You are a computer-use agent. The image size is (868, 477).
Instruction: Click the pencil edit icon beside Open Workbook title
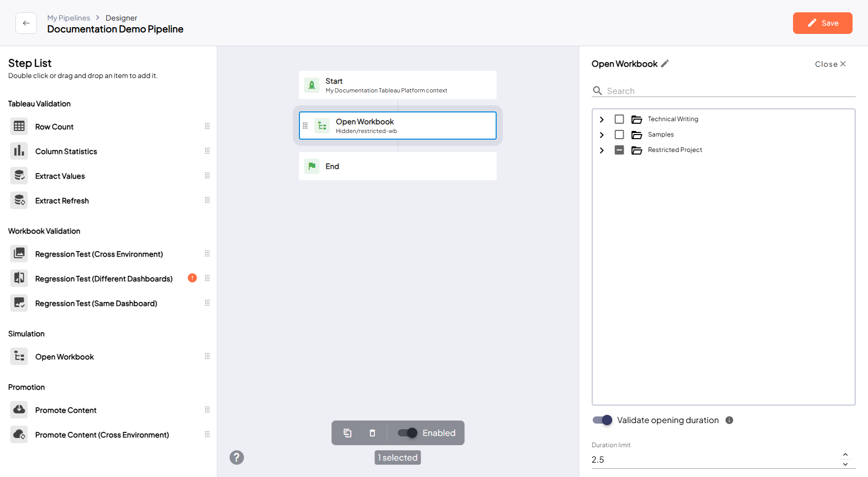tap(665, 64)
